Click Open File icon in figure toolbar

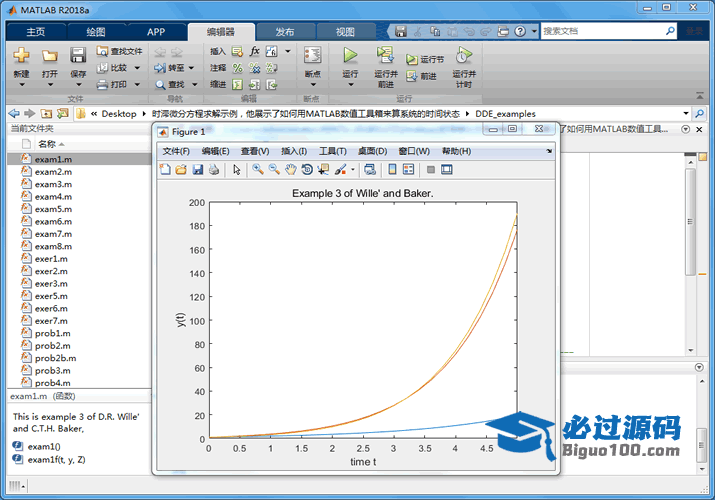[x=181, y=170]
